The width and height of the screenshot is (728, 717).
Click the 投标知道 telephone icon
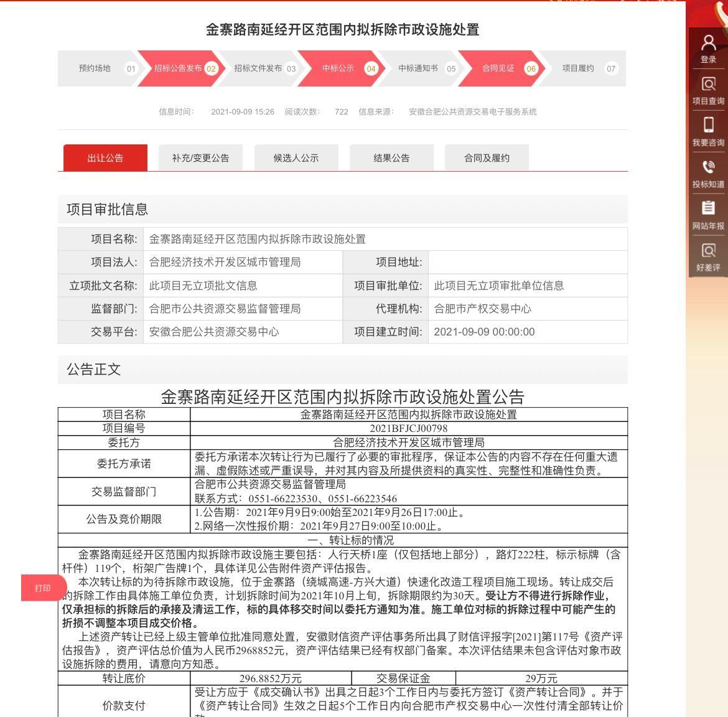[x=708, y=167]
